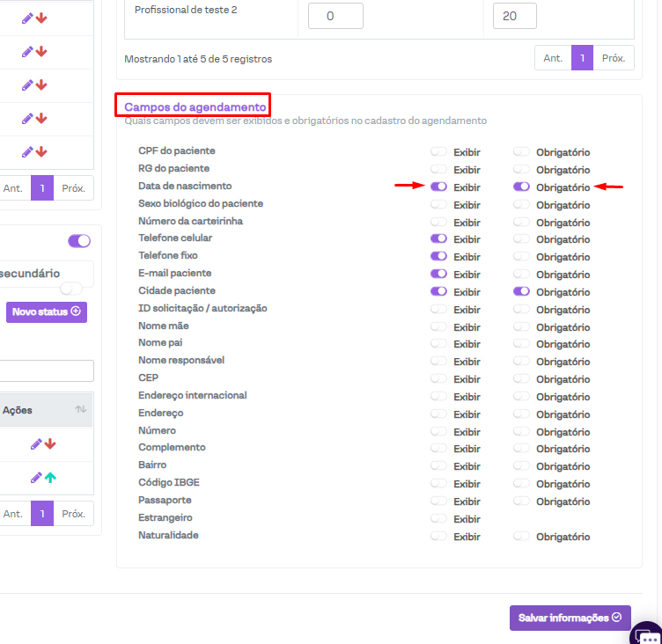Click the pencil icon beside the green arrow

(36, 478)
